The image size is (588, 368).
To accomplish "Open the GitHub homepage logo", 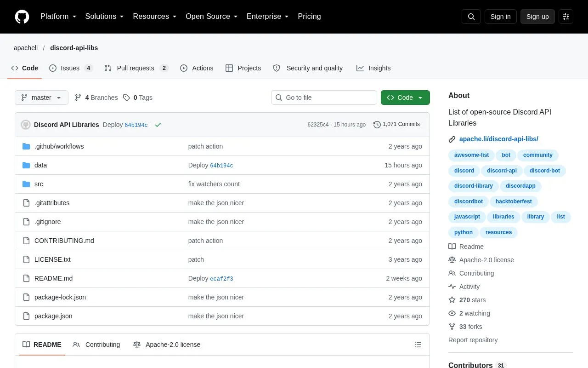I will point(22,17).
